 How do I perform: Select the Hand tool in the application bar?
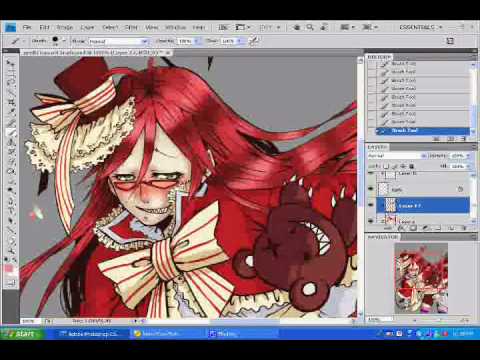(x=297, y=27)
